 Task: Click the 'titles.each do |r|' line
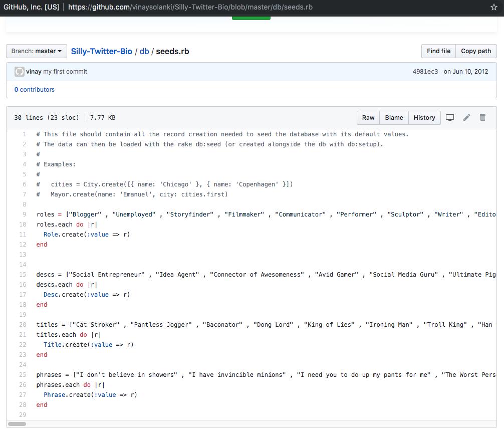(69, 335)
